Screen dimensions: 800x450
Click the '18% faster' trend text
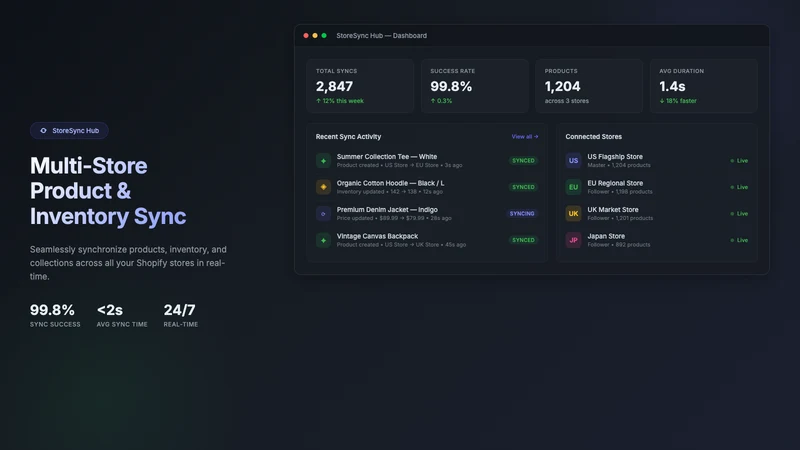click(678, 101)
